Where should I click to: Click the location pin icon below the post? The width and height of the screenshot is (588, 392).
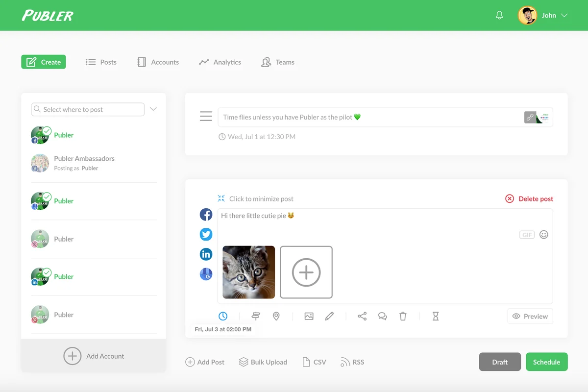pyautogui.click(x=276, y=316)
